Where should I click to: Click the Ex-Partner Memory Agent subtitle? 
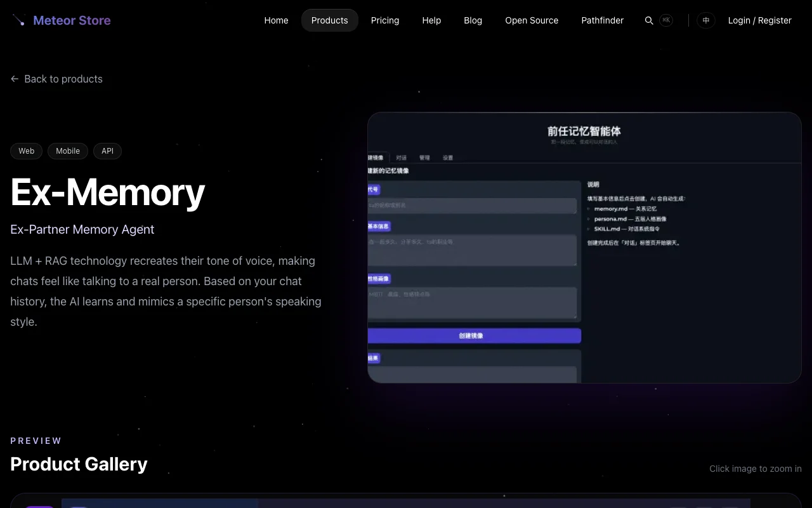82,229
